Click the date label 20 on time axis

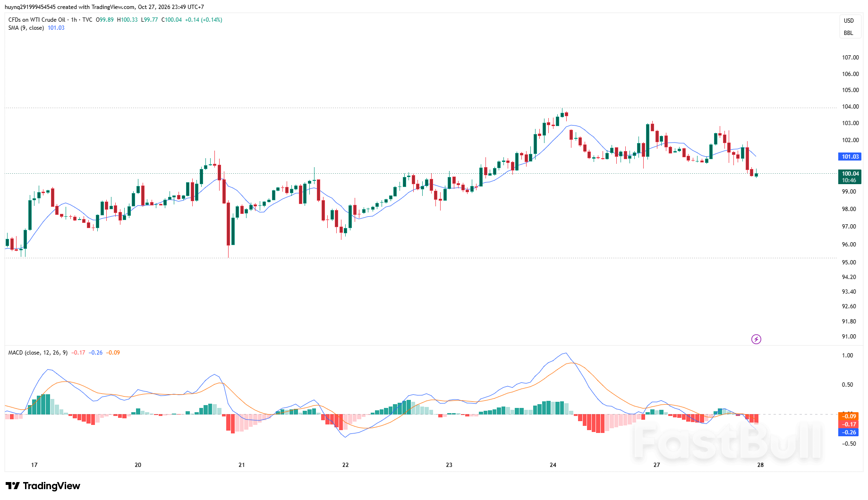pos(138,465)
